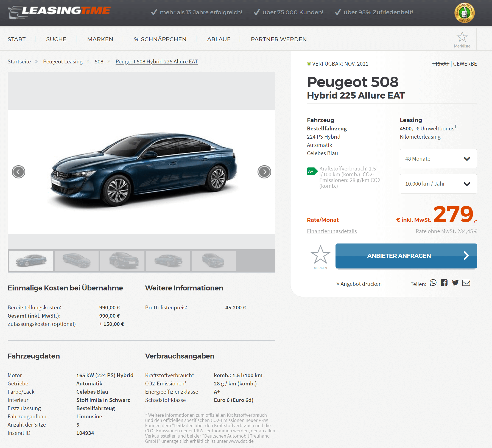Open the 48 Monate duration dropdown

click(x=438, y=159)
